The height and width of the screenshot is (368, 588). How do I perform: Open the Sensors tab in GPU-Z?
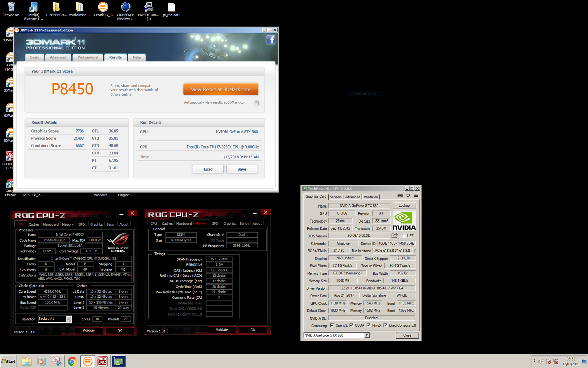tap(336, 197)
